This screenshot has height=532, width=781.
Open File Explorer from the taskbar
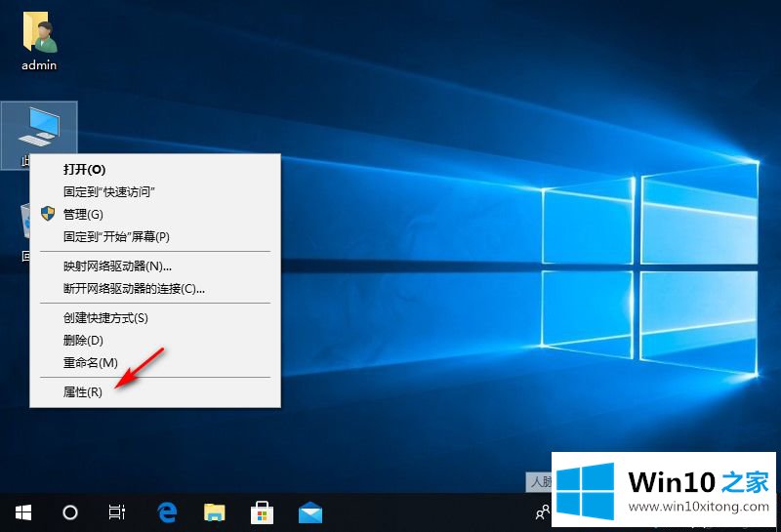pyautogui.click(x=215, y=512)
